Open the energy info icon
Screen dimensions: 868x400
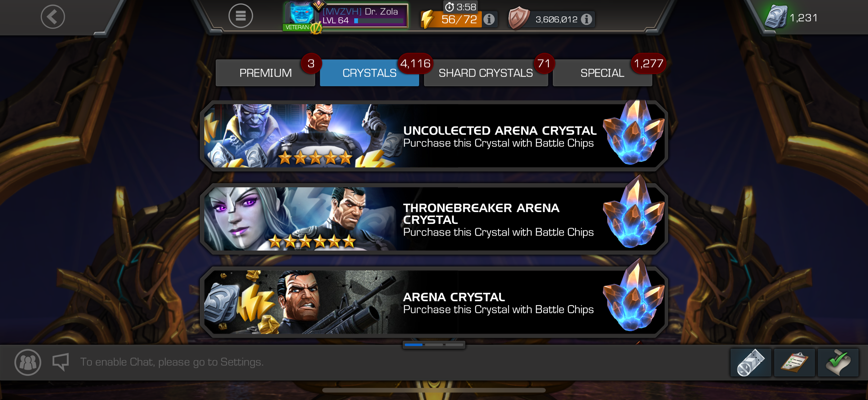(489, 19)
